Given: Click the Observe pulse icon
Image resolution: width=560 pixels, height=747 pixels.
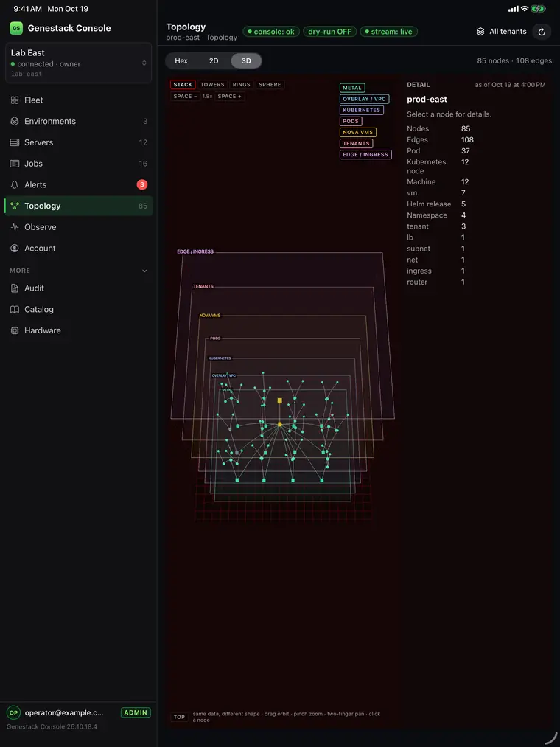Looking at the screenshot, I should click(15, 227).
